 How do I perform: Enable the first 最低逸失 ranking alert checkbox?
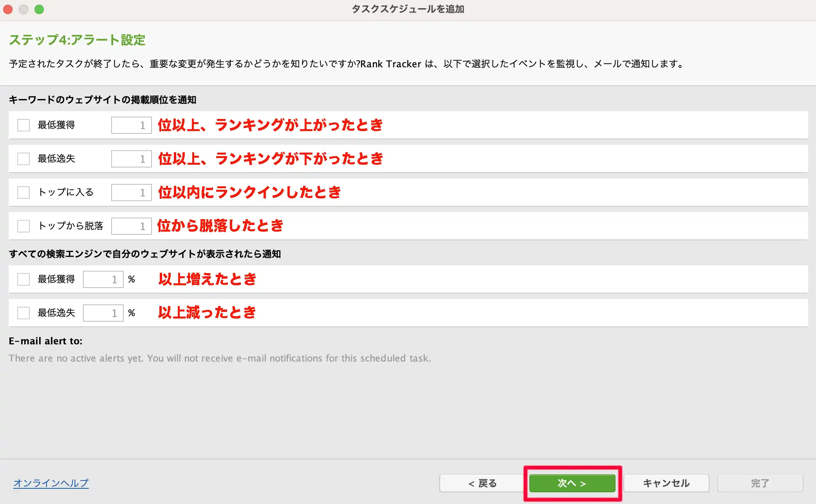(x=23, y=159)
